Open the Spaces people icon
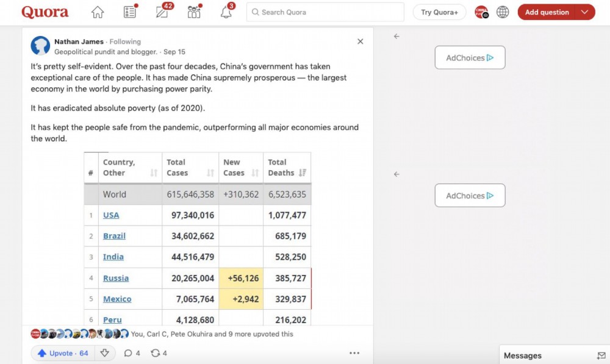Image resolution: width=610 pixels, height=364 pixels. [x=194, y=12]
